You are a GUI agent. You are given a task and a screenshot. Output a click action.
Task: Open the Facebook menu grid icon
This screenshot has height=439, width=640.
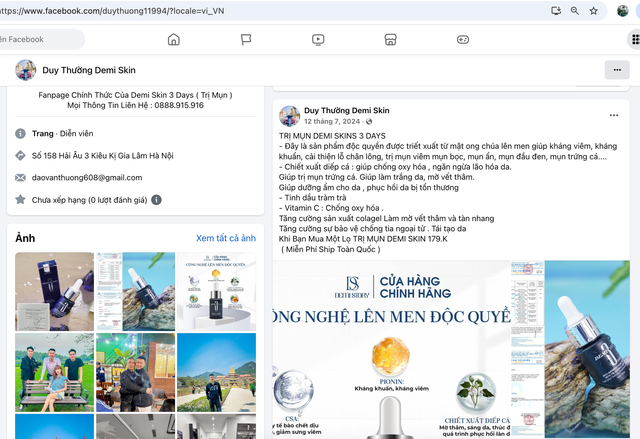pyautogui.click(x=635, y=40)
